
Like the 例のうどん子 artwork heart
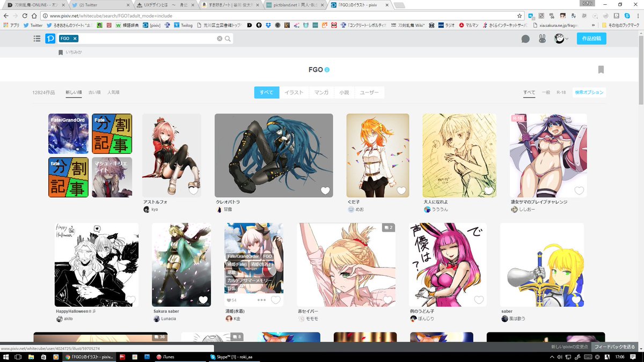click(x=479, y=300)
